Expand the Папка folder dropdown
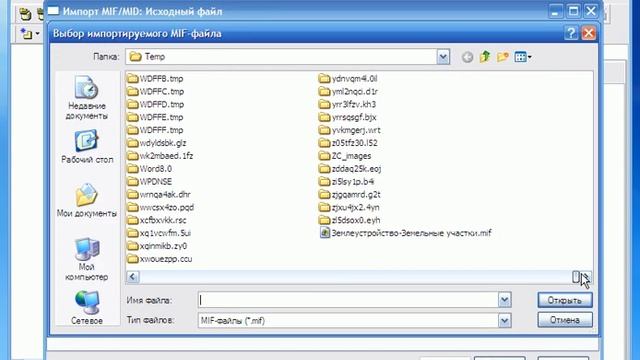 click(443, 57)
